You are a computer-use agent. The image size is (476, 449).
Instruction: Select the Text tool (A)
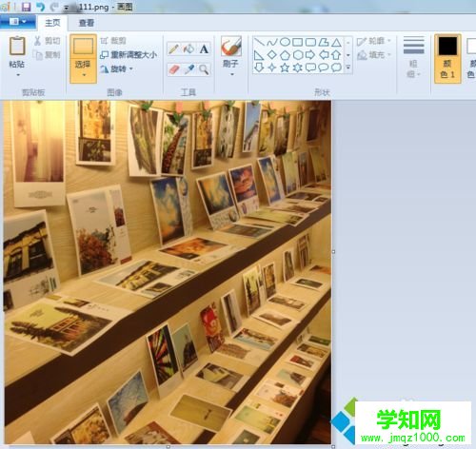pos(204,49)
